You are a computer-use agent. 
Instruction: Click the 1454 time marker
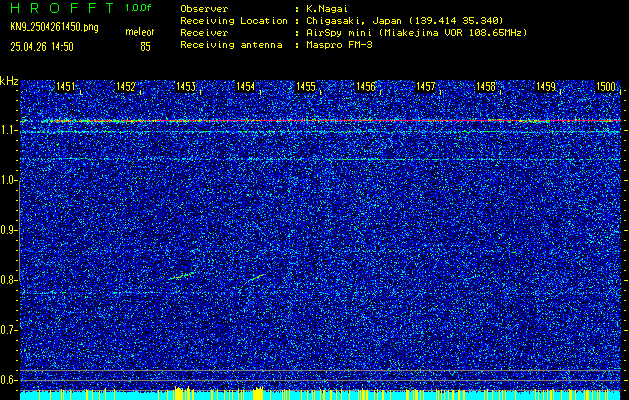click(x=246, y=86)
